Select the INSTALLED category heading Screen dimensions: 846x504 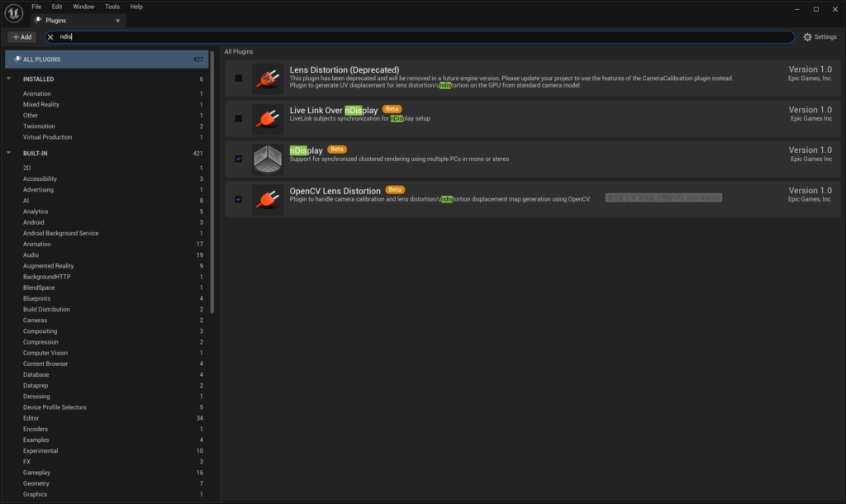(x=38, y=79)
